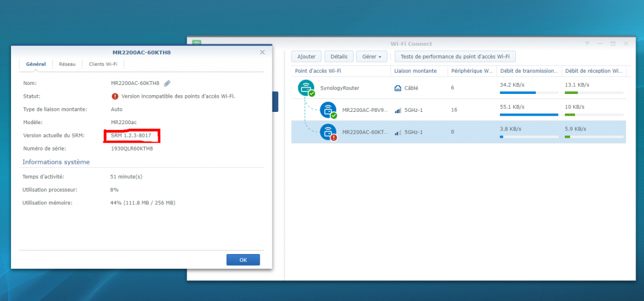Viewport: 644px width, 301px height.
Task: Minimize the Wi-Fi Connect window
Action: pos(600,44)
